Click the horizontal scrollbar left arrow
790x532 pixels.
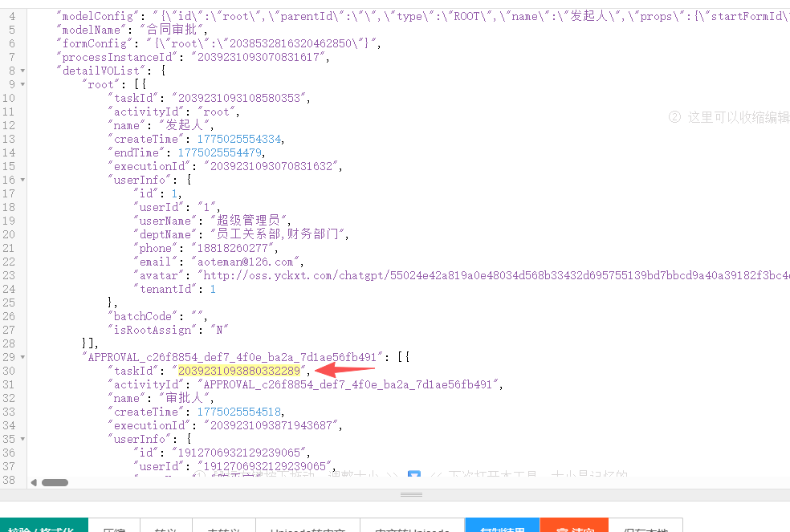[x=34, y=482]
